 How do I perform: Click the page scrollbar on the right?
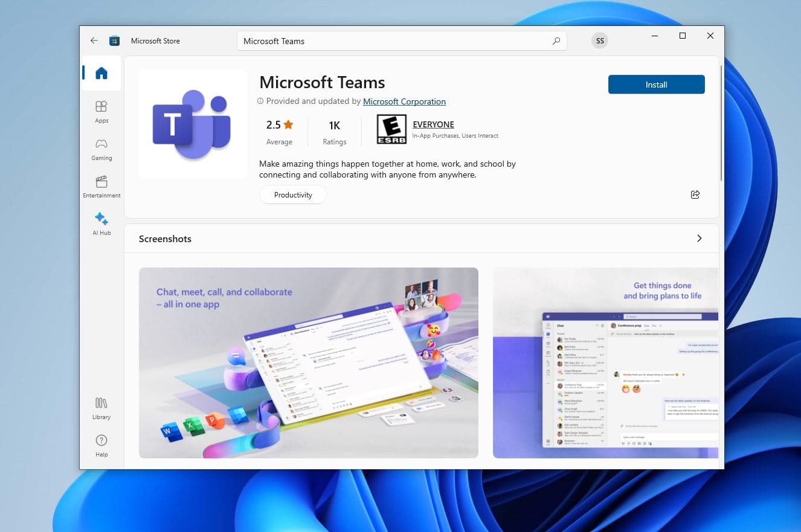(x=719, y=121)
